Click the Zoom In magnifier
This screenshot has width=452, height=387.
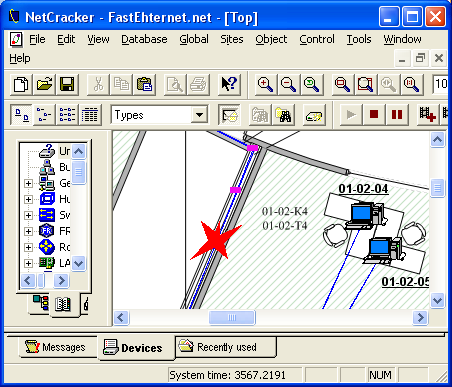265,84
